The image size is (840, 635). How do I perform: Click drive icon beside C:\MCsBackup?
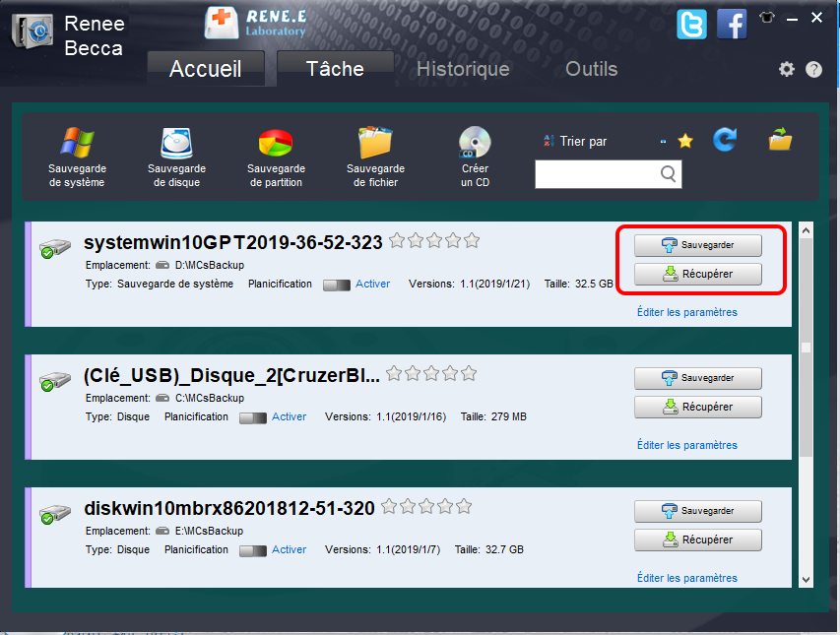click(x=162, y=398)
